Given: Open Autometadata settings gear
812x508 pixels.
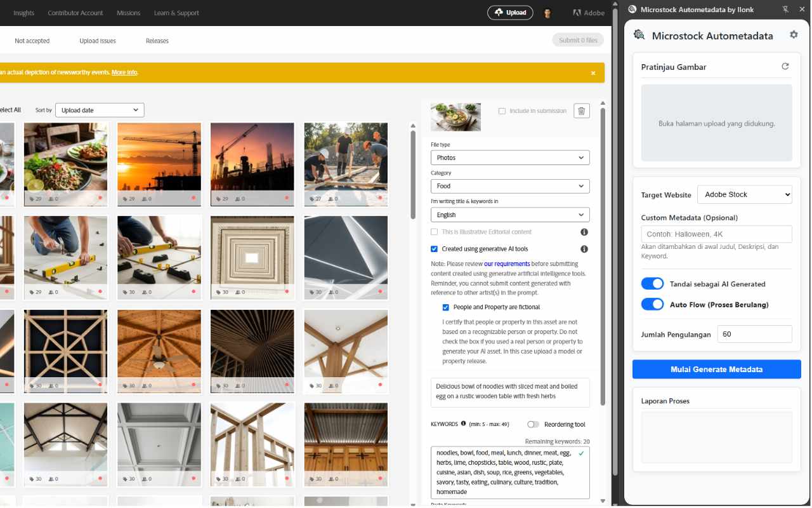Looking at the screenshot, I should tap(794, 35).
